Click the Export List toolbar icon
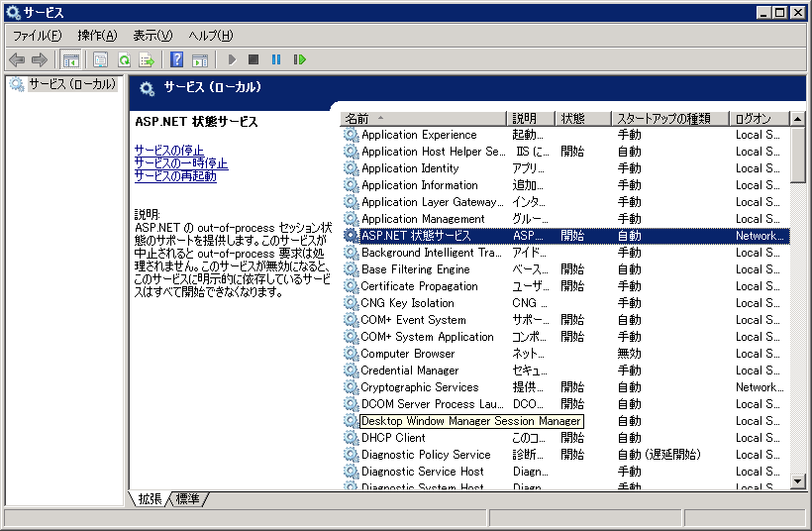 (147, 59)
